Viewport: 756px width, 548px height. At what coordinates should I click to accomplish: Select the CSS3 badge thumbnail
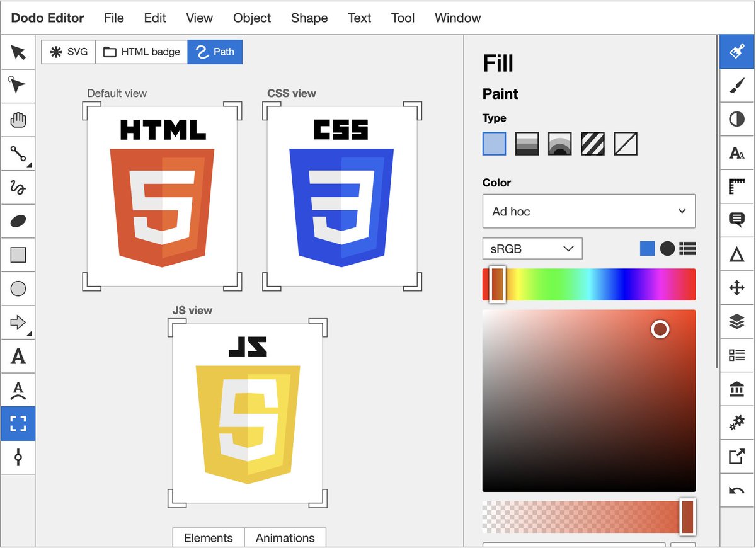pos(341,197)
